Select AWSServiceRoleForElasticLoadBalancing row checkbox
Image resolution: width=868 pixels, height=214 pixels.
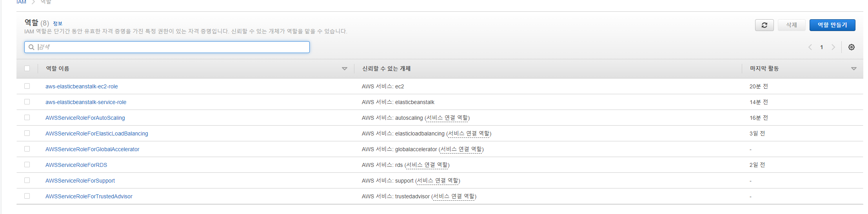(27, 133)
